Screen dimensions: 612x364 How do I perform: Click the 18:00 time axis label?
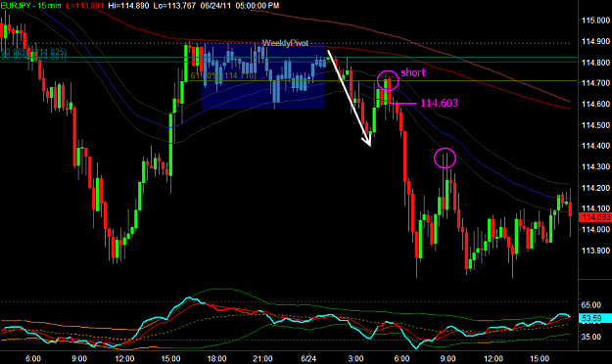pyautogui.click(x=216, y=358)
